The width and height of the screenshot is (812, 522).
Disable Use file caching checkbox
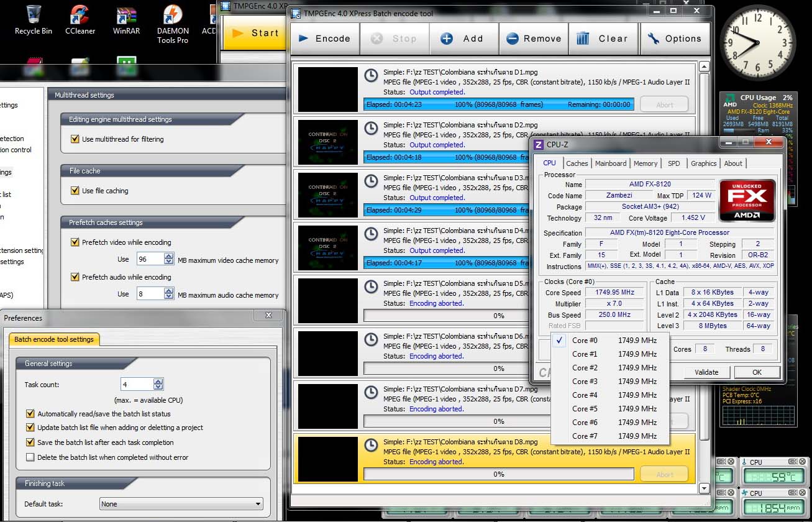coord(75,191)
